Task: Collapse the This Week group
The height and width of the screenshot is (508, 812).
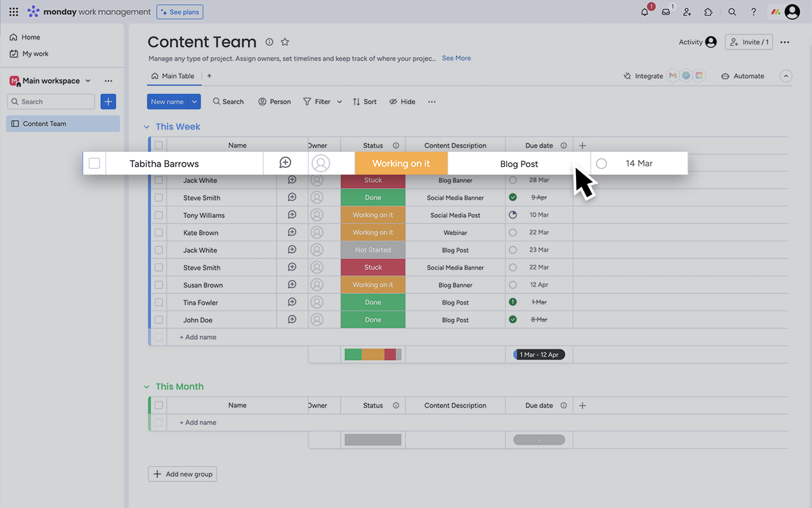Action: point(147,126)
